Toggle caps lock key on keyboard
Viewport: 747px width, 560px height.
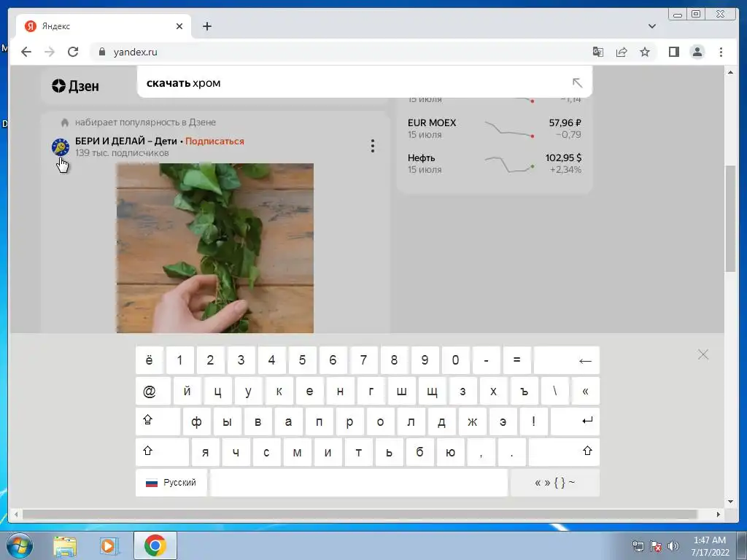[158, 421]
